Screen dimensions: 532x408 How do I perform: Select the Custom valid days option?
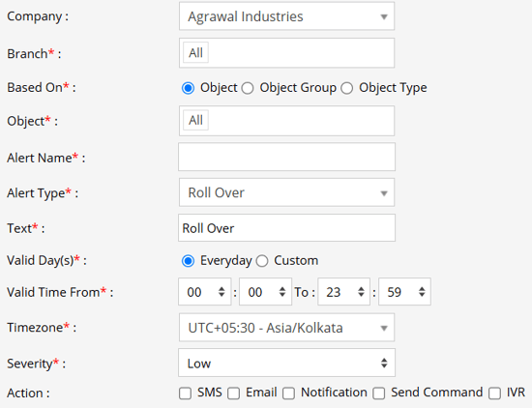coord(262,261)
